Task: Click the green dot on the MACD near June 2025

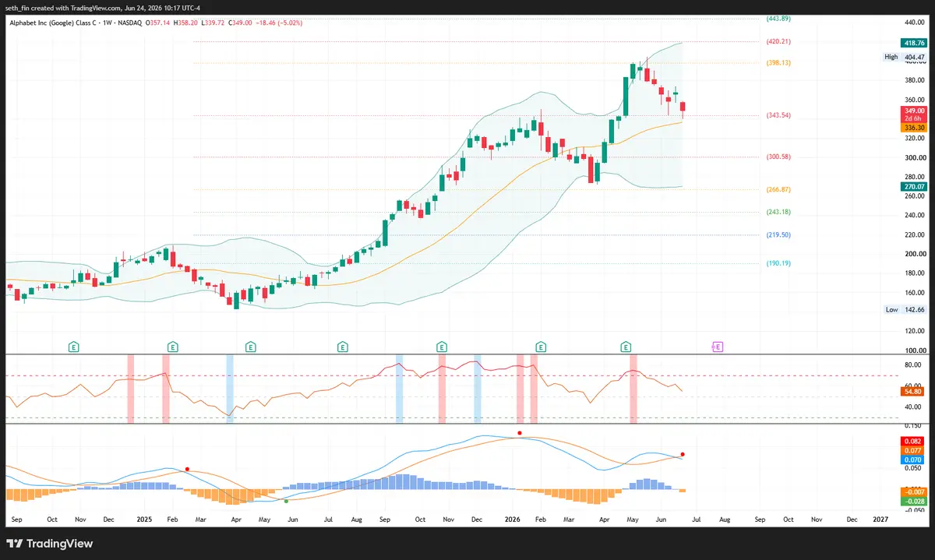Action: [286, 502]
